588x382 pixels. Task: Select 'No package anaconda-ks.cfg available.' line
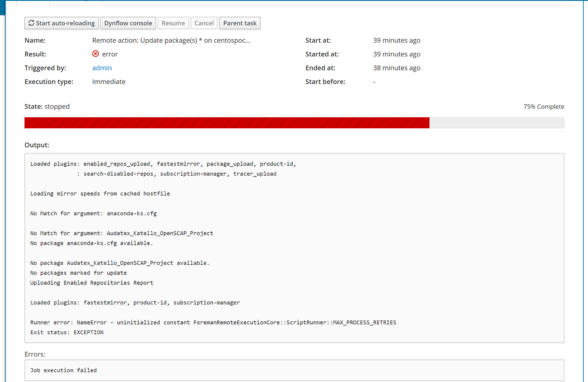click(92, 243)
